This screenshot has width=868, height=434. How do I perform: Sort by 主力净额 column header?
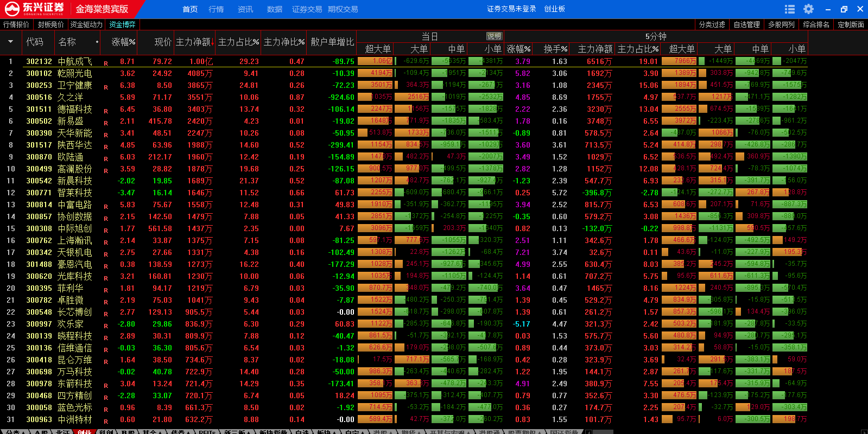(x=193, y=42)
